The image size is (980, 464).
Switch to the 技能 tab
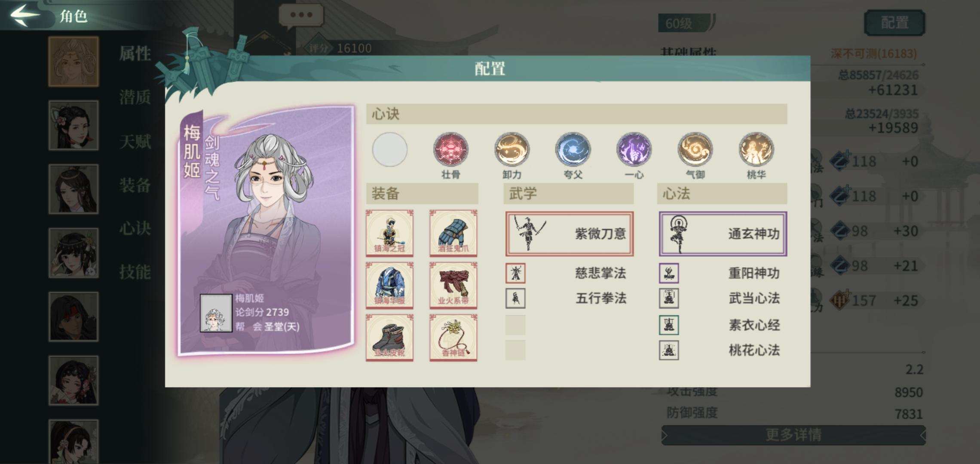135,272
